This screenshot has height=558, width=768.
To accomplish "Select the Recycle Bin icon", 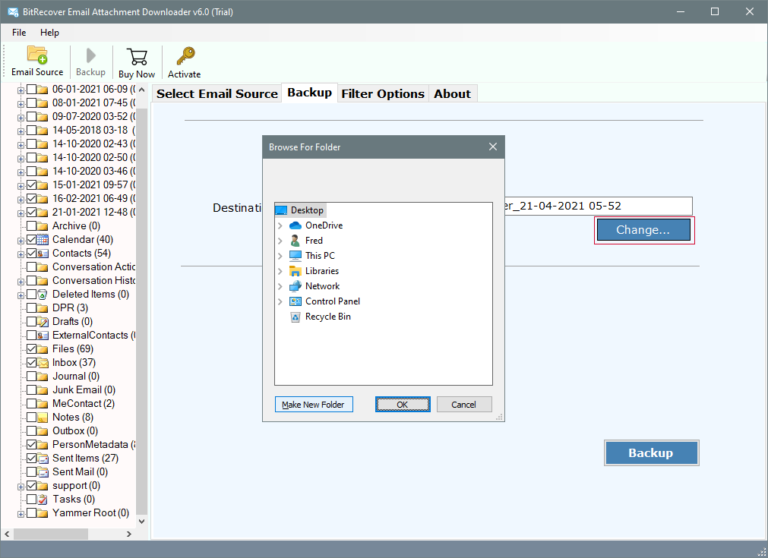I will point(295,317).
